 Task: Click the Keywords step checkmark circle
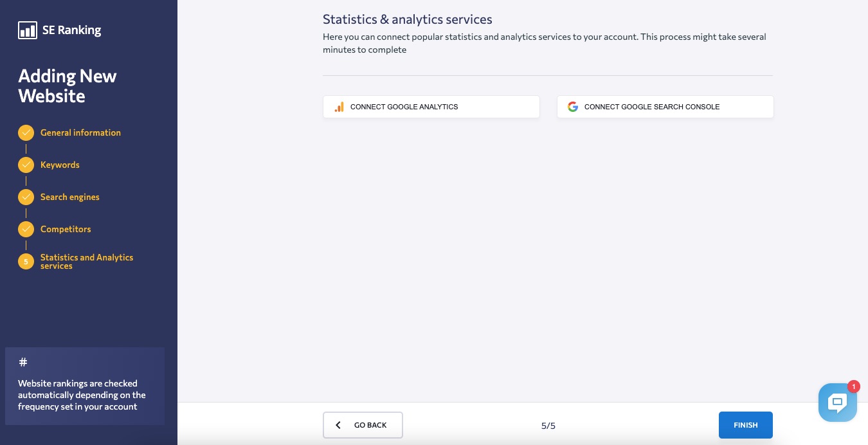pyautogui.click(x=26, y=165)
